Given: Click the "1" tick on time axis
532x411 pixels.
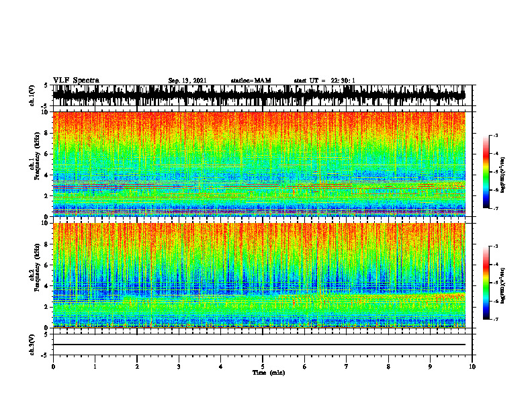Looking at the screenshot, I should coord(95,367).
